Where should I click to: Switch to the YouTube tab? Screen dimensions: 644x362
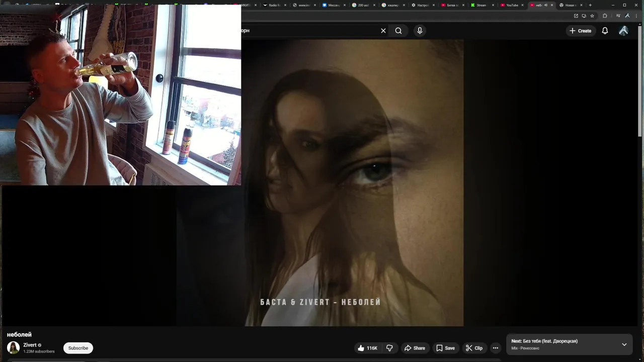(511, 5)
